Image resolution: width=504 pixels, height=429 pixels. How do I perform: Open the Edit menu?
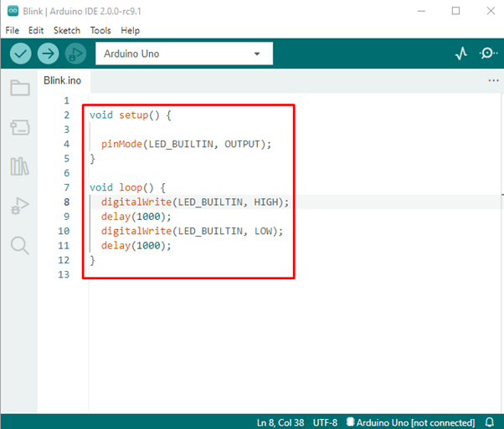[36, 30]
